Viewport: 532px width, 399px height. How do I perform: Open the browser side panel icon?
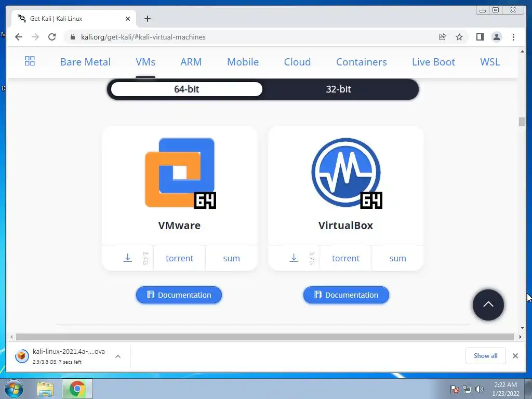tap(480, 37)
